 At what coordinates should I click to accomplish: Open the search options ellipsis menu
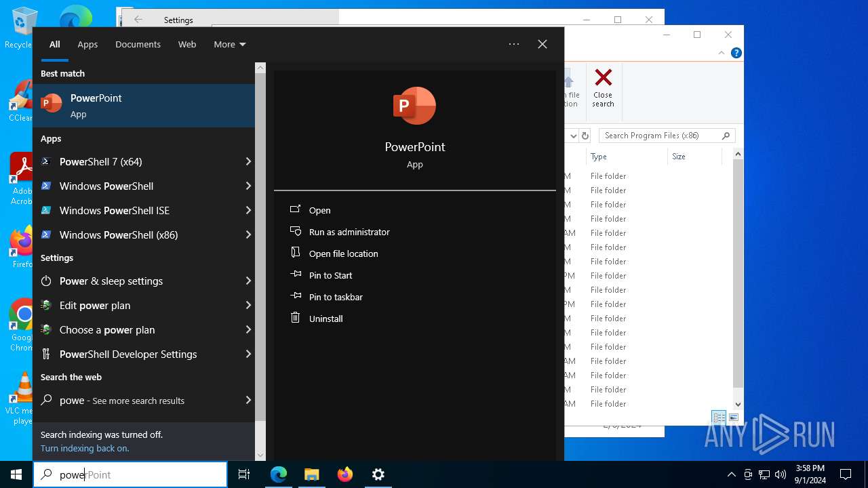[x=514, y=44]
